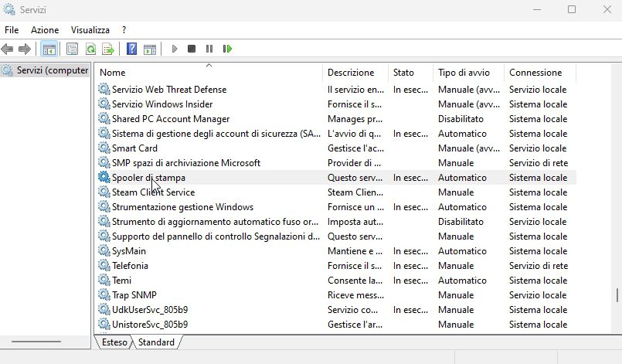
Task: Select the Spooler di stampa service name
Action: tap(148, 178)
